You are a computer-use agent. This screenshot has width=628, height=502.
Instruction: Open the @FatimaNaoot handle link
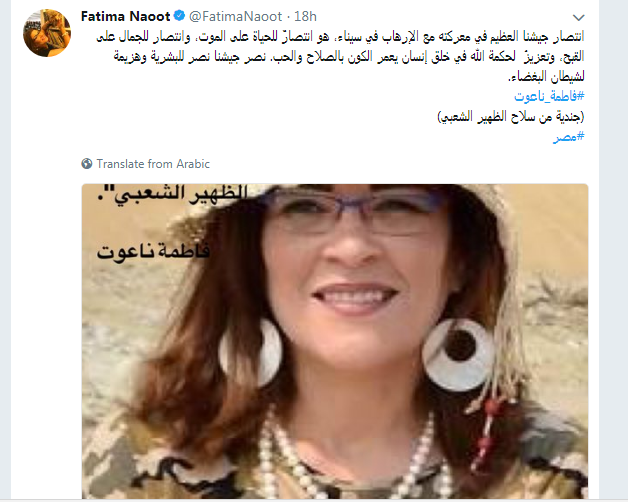coord(236,16)
